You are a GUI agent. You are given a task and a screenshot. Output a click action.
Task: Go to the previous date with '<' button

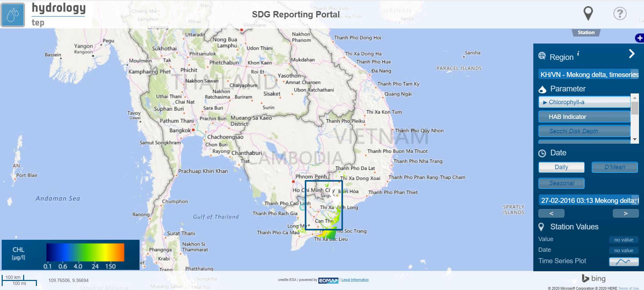551,213
